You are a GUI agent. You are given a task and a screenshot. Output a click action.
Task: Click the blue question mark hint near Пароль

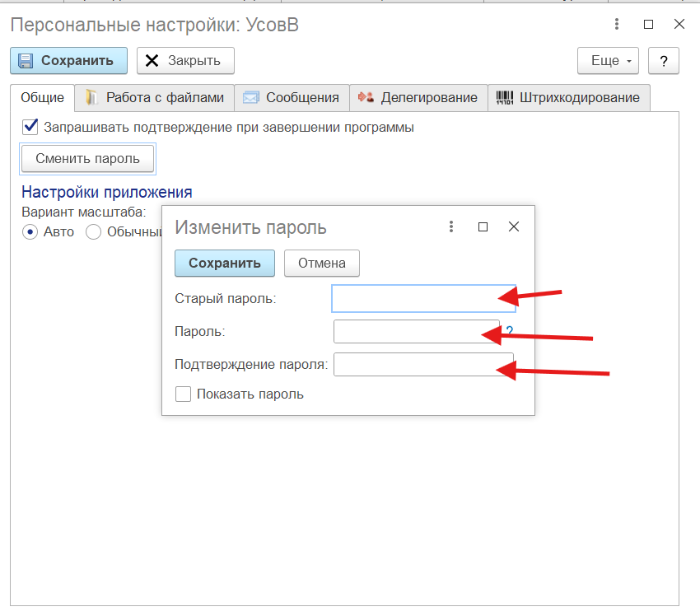(510, 330)
